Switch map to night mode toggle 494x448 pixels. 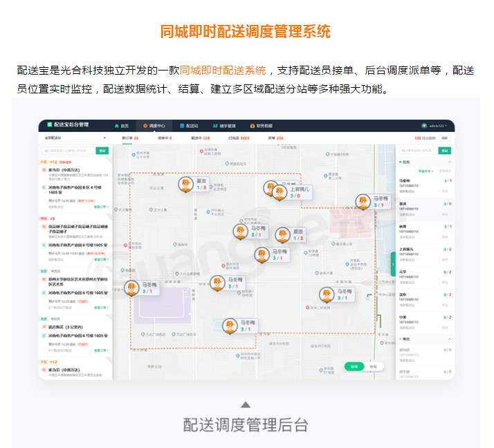pos(374,366)
